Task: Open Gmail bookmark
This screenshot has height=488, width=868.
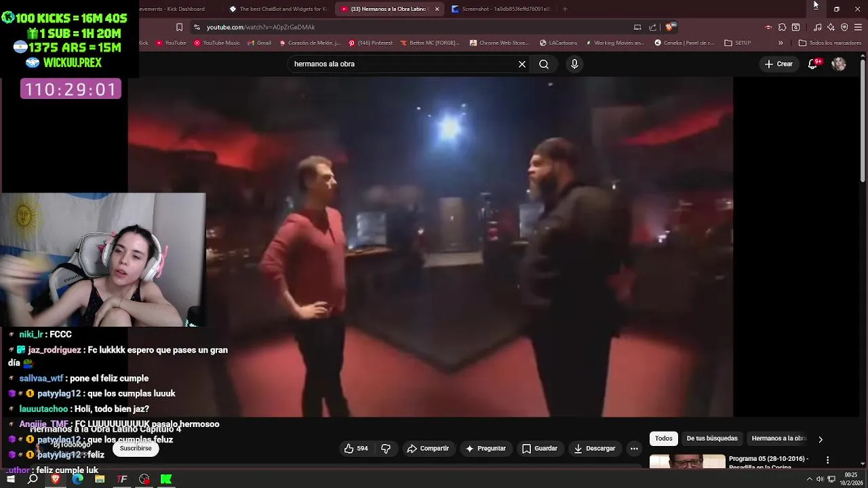Action: [x=259, y=43]
